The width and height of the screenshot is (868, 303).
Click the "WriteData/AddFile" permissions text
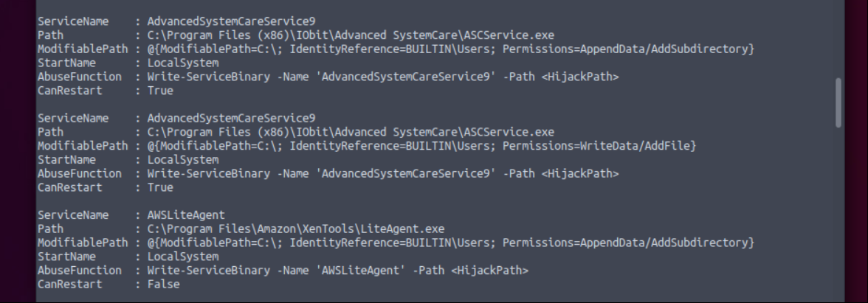(x=635, y=146)
